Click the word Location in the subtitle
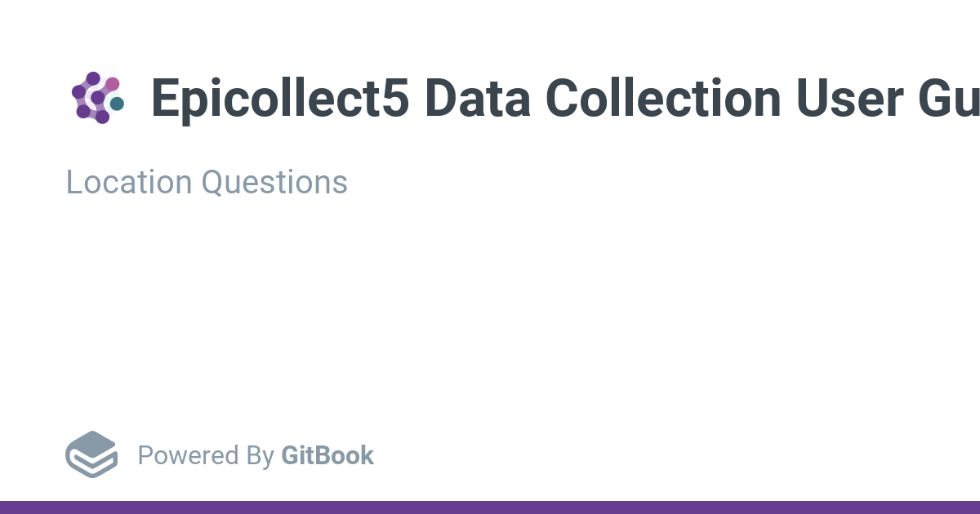The image size is (980, 514). coord(129,182)
